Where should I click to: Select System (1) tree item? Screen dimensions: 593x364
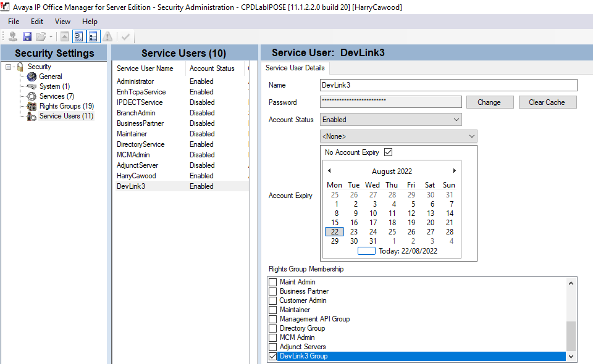54,86
